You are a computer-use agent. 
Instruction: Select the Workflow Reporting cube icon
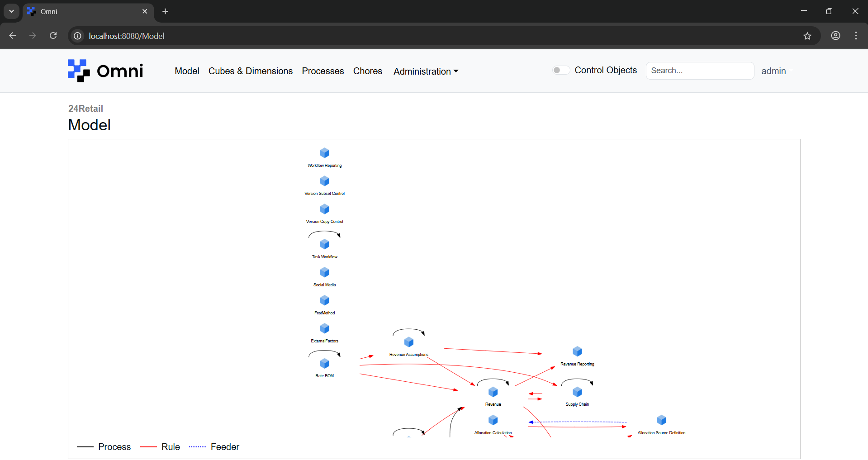[324, 153]
